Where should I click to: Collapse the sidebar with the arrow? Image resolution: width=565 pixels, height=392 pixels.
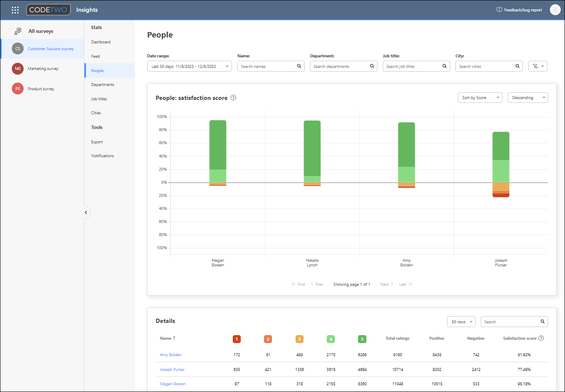tap(86, 212)
